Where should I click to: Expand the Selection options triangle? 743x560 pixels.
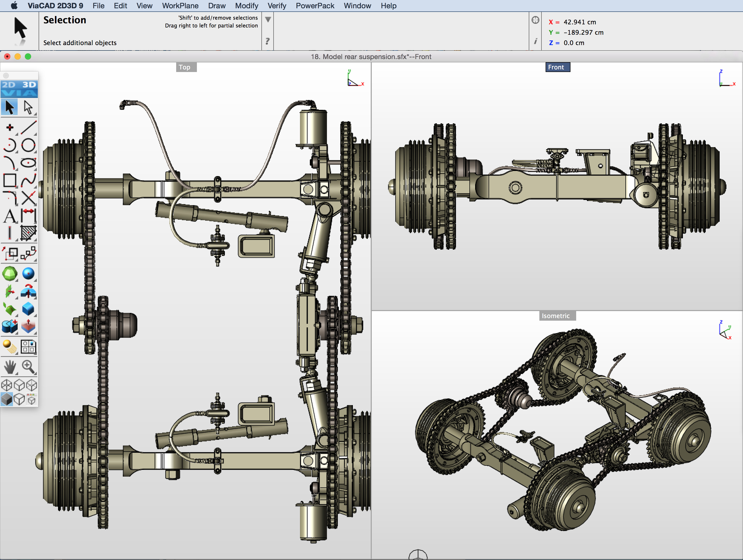coord(268,19)
